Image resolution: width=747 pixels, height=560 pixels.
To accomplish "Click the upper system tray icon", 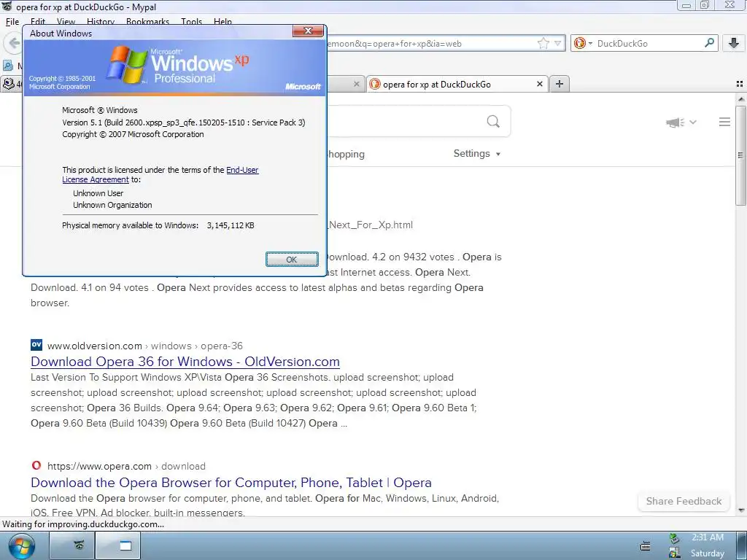I will pos(673,538).
